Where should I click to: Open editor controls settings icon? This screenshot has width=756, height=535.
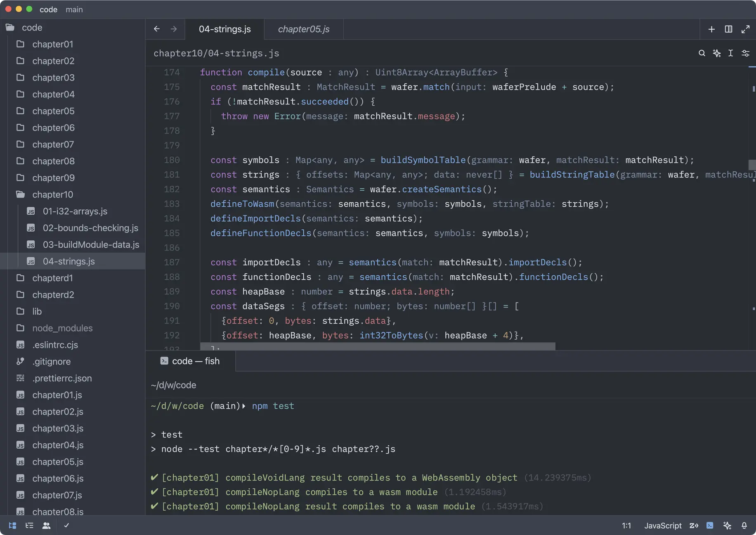tap(745, 53)
